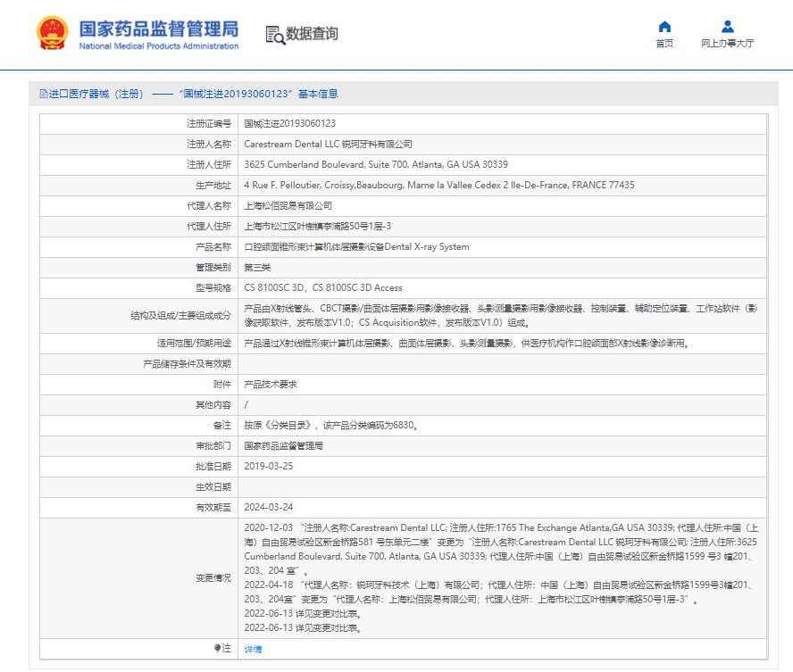This screenshot has height=672, width=793.
Task: Click the 变更情况 label
Action: point(213,578)
